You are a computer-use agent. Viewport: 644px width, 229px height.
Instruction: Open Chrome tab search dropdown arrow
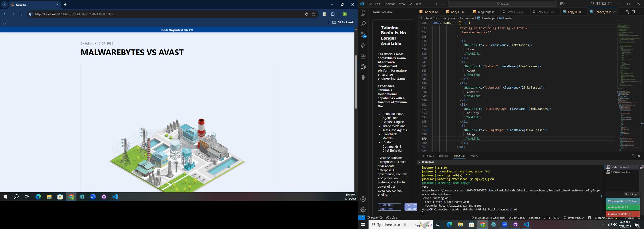click(4, 4)
